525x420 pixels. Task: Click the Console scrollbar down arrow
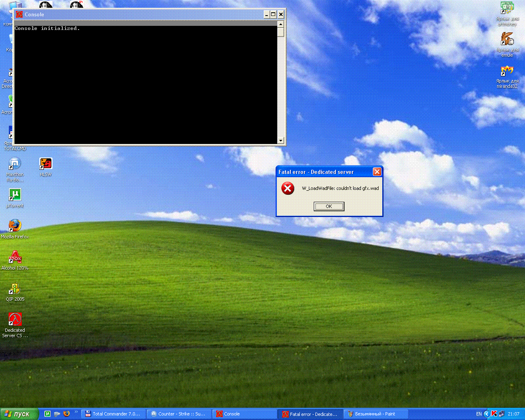tap(281, 140)
